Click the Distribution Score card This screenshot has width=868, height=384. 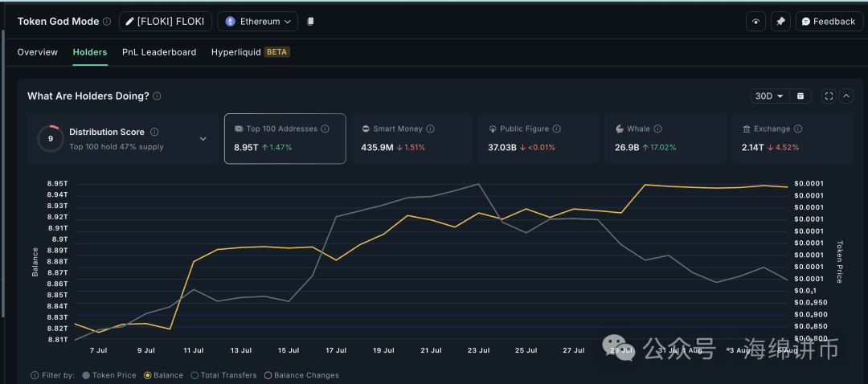point(122,138)
